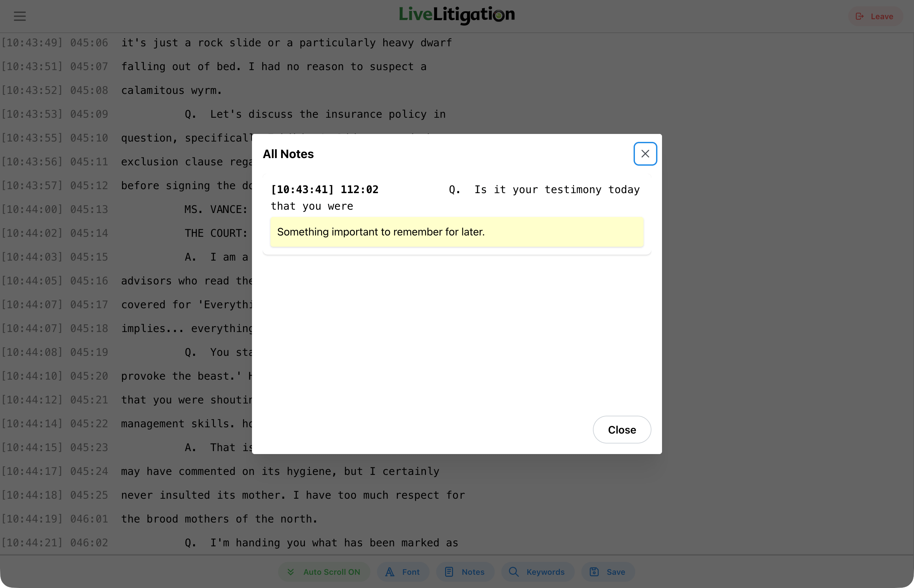Open the Notes panel from the toolbar
This screenshot has height=588, width=914.
pyautogui.click(x=465, y=571)
